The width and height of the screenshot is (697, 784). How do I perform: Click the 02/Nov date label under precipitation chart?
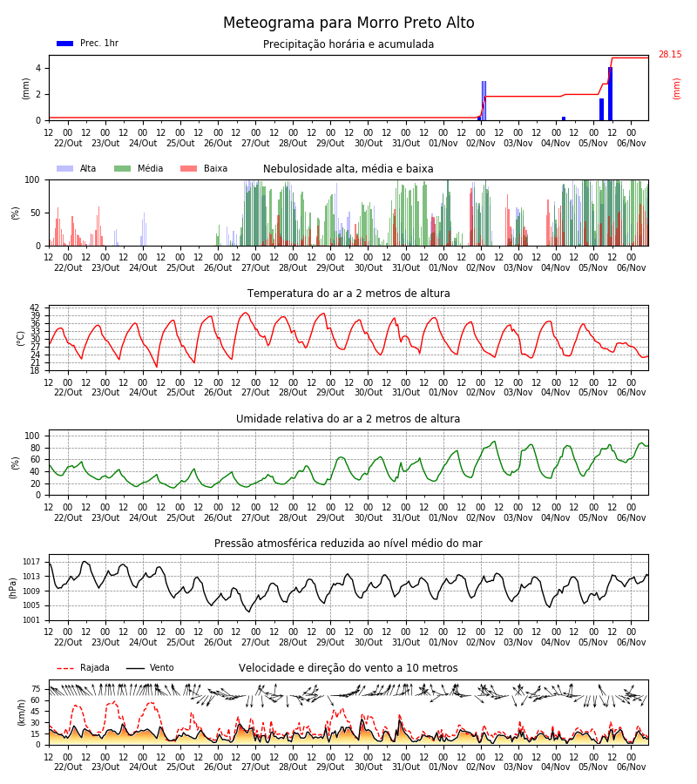tap(481, 144)
